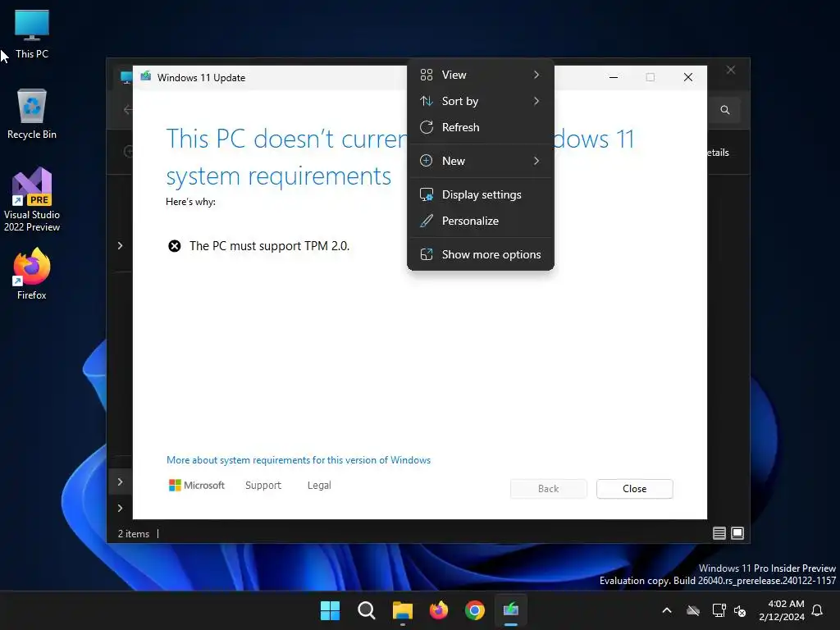Image resolution: width=840 pixels, height=630 pixels.
Task: Expand the first navigation pane chevron
Action: 120,245
